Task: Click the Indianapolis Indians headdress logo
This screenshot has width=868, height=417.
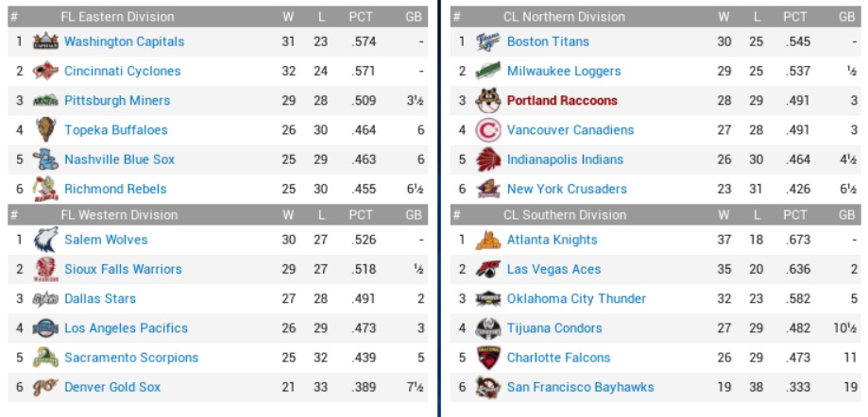Action: [x=488, y=159]
